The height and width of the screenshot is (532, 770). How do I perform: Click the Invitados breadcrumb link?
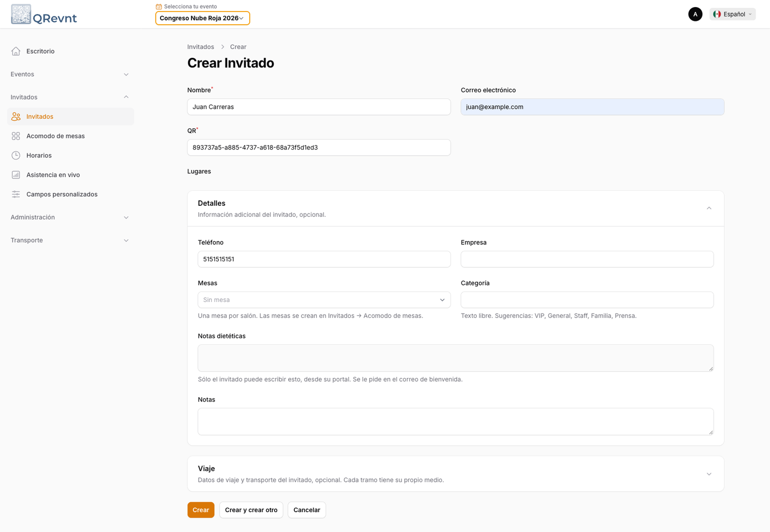[x=201, y=47]
